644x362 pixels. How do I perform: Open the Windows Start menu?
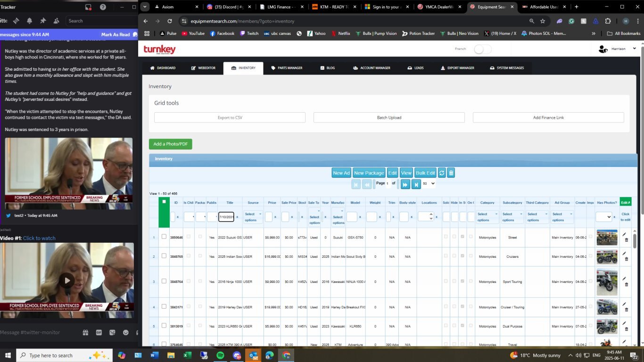click(8, 355)
